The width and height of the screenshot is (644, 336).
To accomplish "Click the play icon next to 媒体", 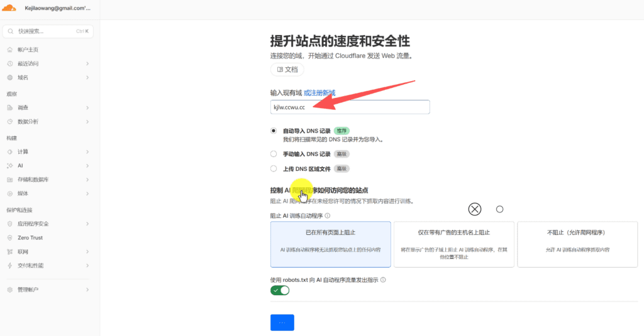I will (x=10, y=193).
